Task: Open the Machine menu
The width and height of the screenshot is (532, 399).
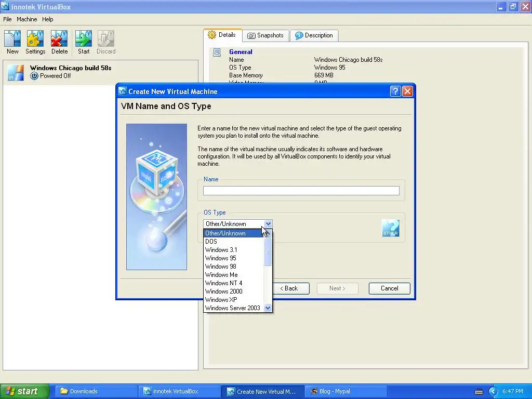Action: (27, 19)
